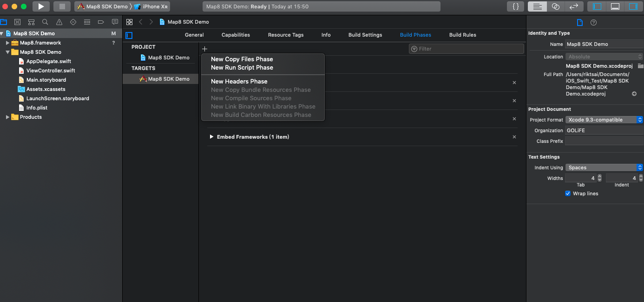Collapse the Map8 SDK Demo folder group
644x302 pixels.
click(x=7, y=52)
